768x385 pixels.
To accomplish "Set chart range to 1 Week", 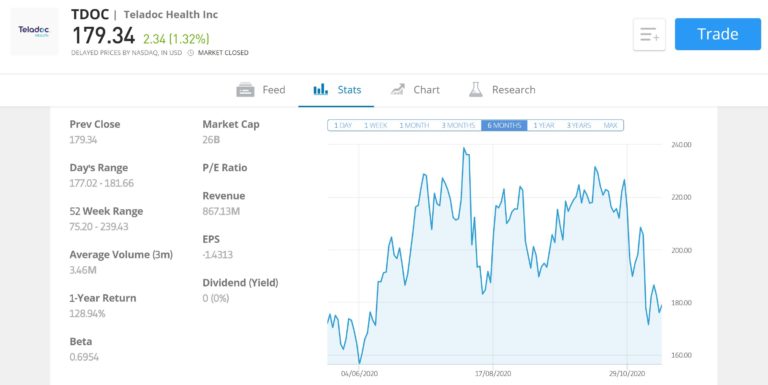I will click(376, 125).
